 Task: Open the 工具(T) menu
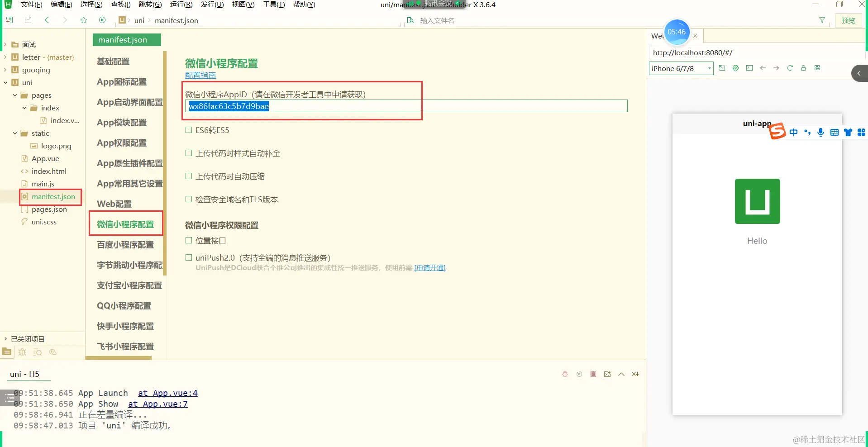click(x=274, y=5)
